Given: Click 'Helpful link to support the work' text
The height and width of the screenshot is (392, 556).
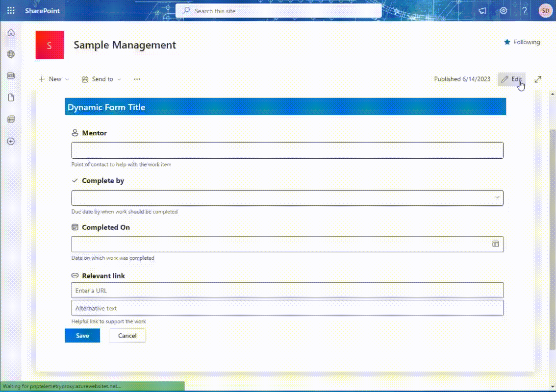Looking at the screenshot, I should 108,321.
